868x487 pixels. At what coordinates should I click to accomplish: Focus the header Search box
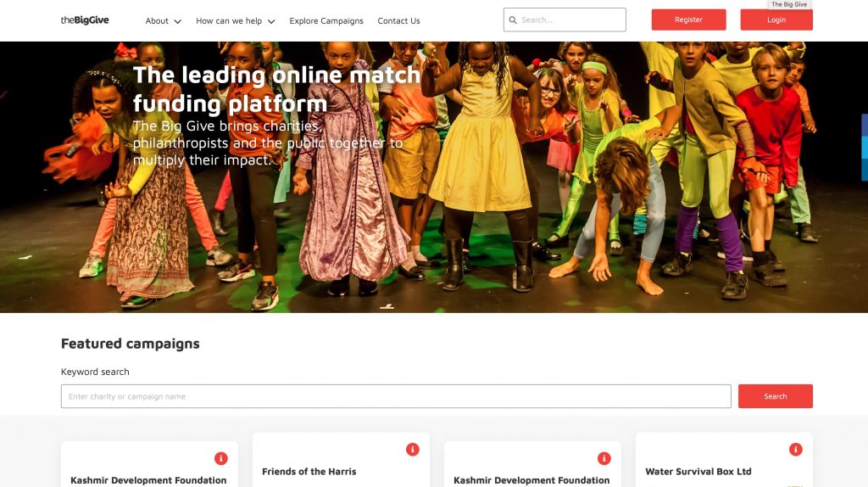(x=571, y=20)
